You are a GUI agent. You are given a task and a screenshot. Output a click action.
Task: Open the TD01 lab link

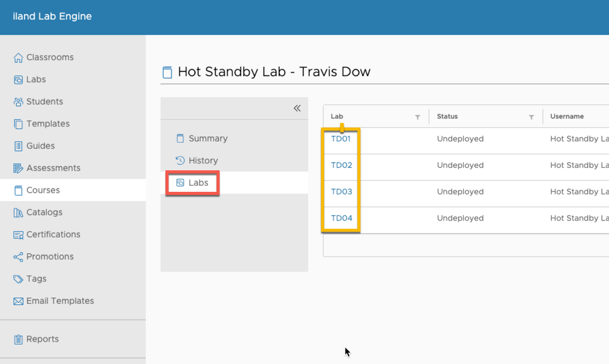[341, 139]
